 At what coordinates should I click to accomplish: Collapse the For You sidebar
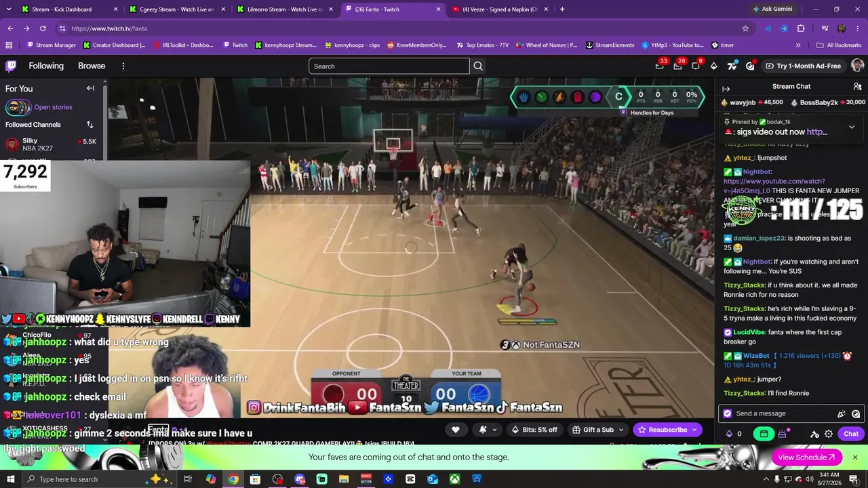[x=90, y=88]
